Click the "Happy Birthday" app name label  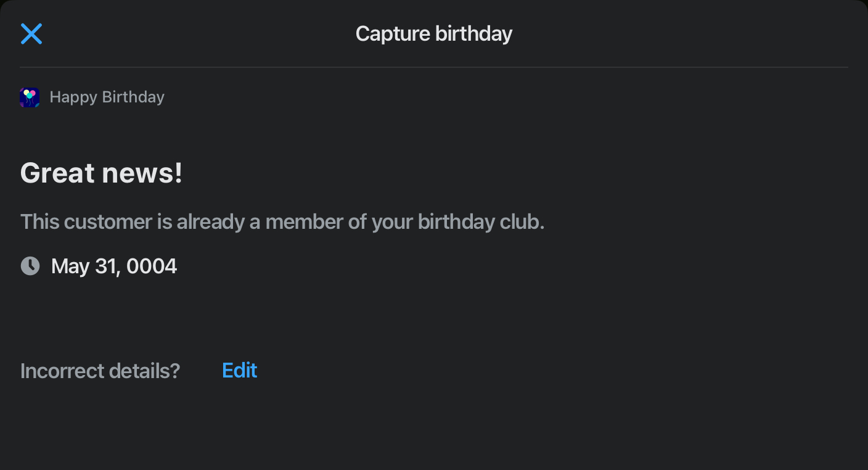tap(107, 97)
